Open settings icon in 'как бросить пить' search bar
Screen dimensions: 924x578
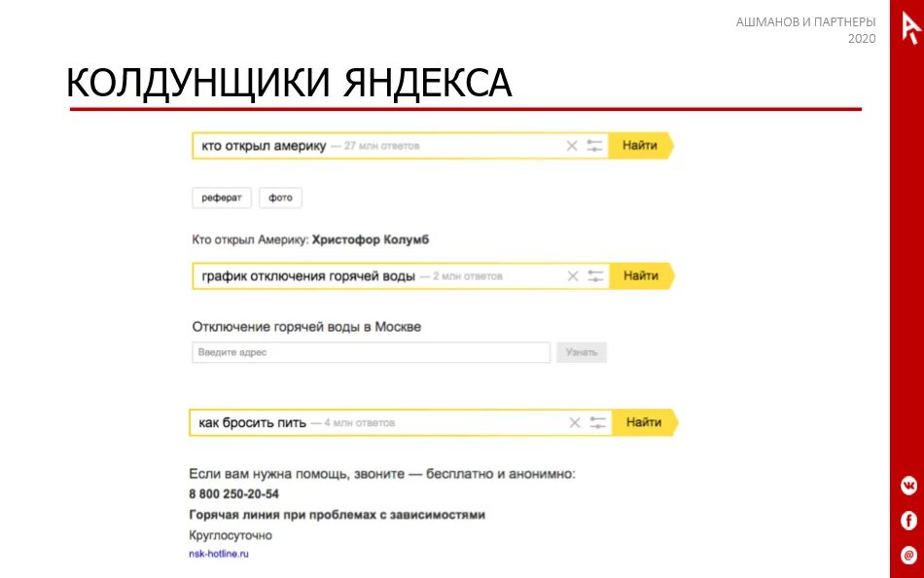click(x=597, y=423)
